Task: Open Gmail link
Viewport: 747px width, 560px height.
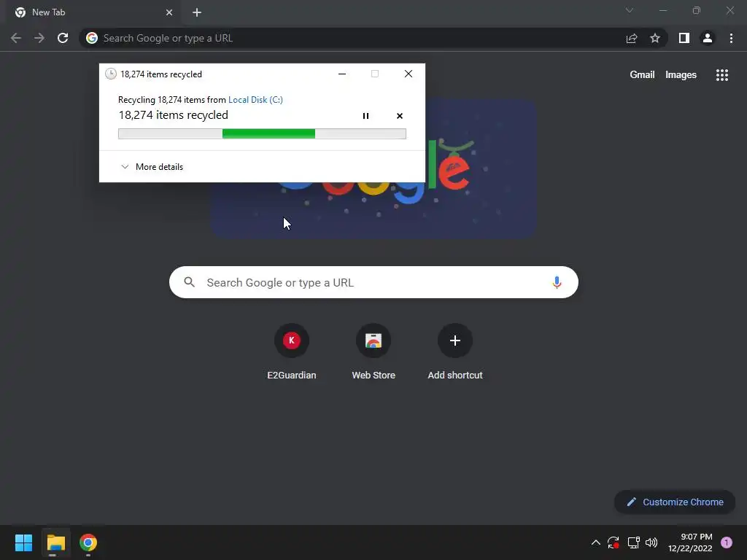Action: [642, 75]
